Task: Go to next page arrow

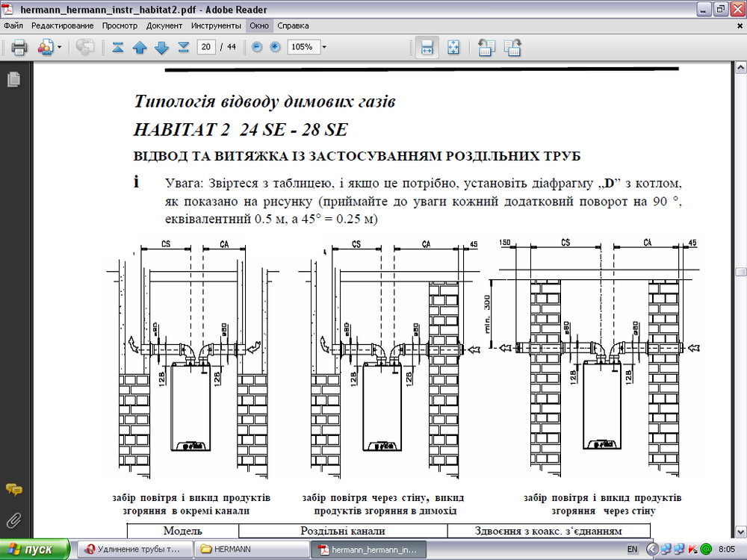Action: coord(161,48)
